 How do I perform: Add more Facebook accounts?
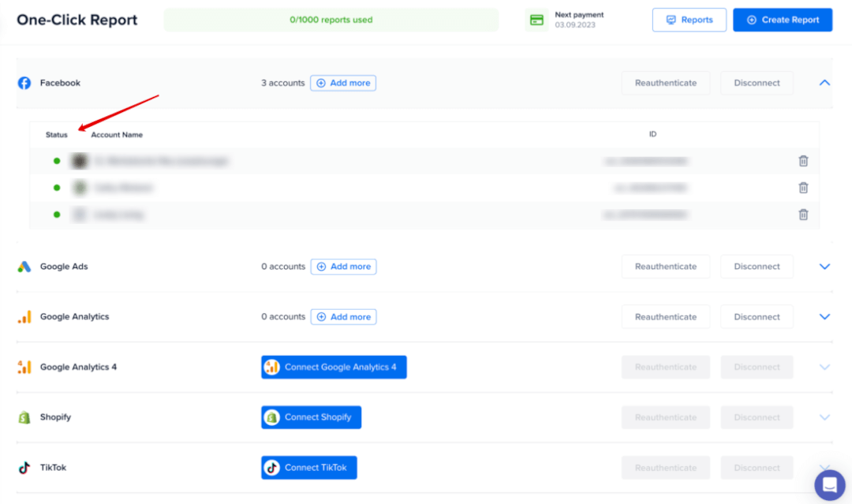pyautogui.click(x=343, y=83)
